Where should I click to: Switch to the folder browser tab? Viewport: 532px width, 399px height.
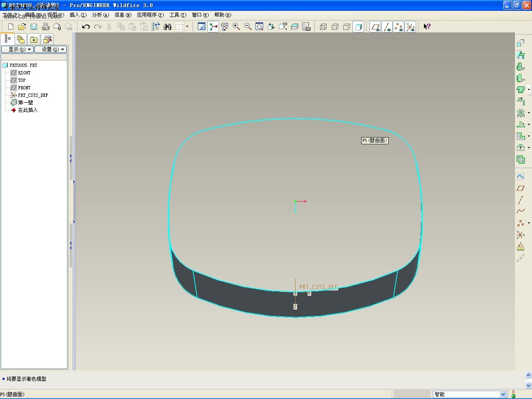[x=21, y=39]
